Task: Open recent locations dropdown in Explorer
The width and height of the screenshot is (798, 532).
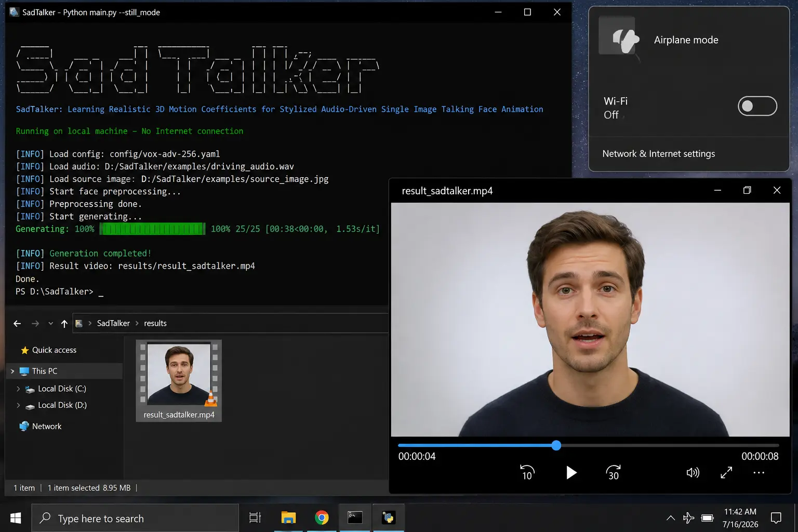Action: 50,324
